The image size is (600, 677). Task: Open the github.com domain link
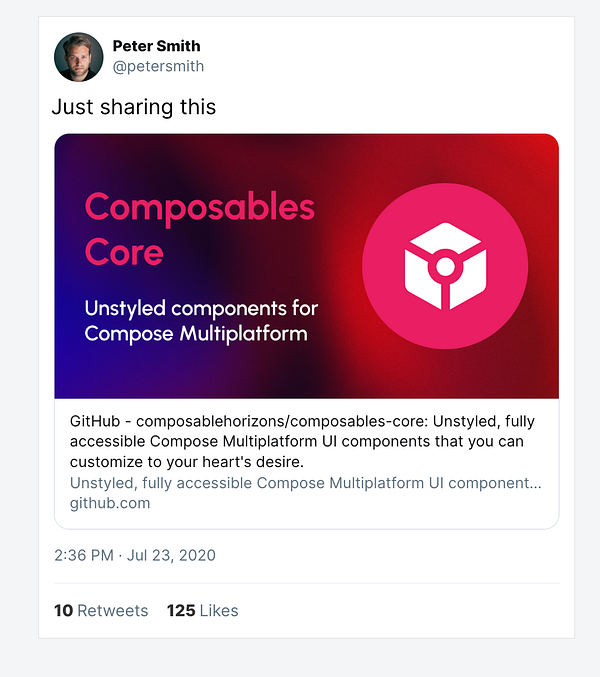click(110, 503)
